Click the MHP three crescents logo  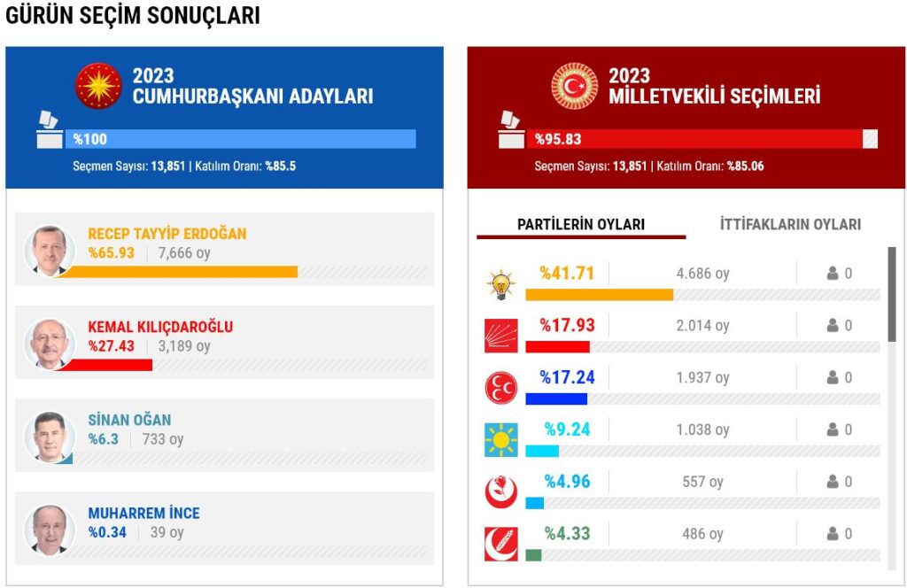(500, 388)
